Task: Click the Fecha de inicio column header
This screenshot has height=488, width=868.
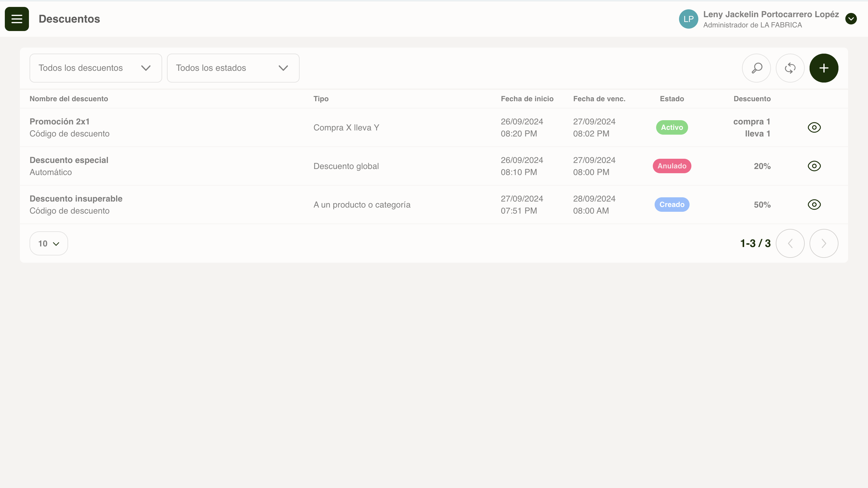Action: click(527, 99)
